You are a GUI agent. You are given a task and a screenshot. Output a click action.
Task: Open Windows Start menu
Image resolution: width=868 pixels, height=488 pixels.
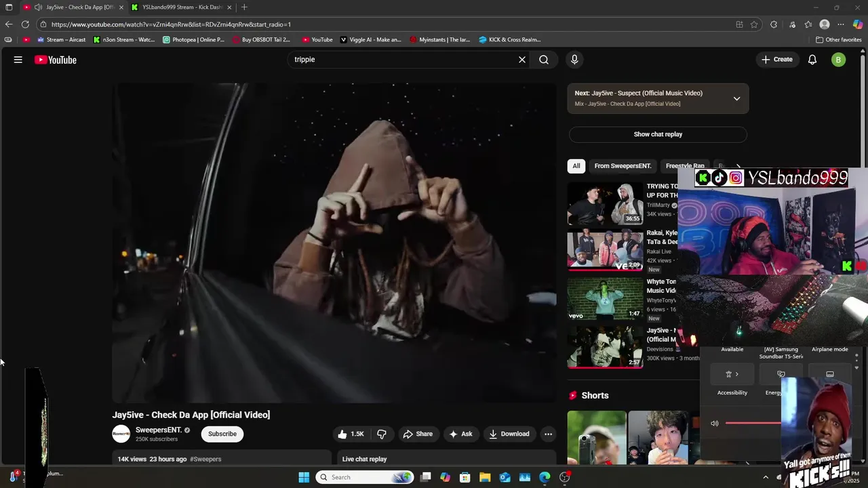304,477
